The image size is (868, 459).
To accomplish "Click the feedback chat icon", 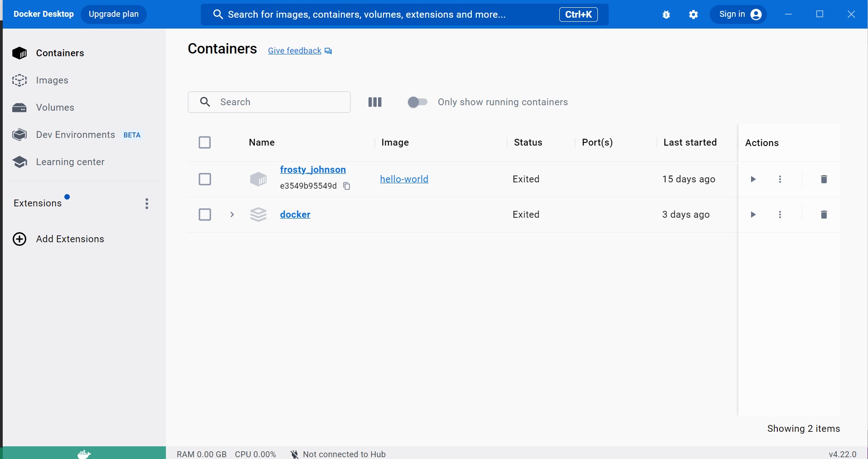I will (329, 51).
